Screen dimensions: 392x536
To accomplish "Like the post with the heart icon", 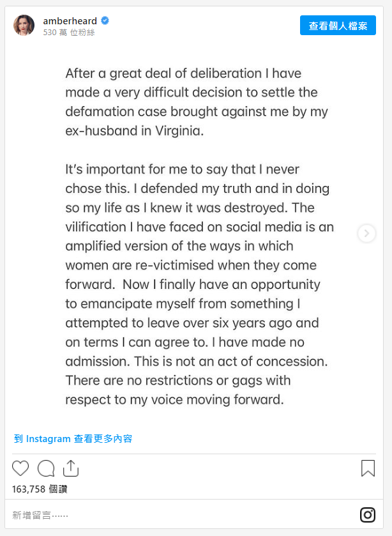I will [20, 468].
